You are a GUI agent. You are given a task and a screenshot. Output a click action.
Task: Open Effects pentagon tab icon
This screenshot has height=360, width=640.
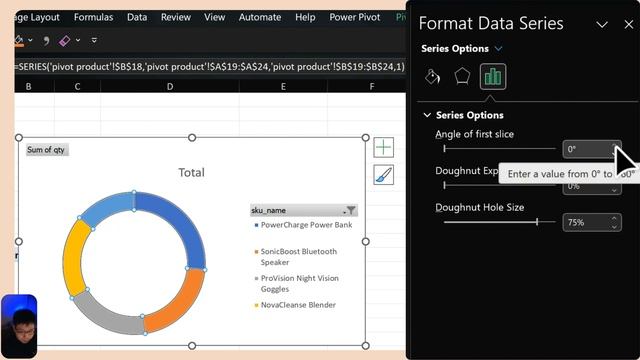point(462,76)
